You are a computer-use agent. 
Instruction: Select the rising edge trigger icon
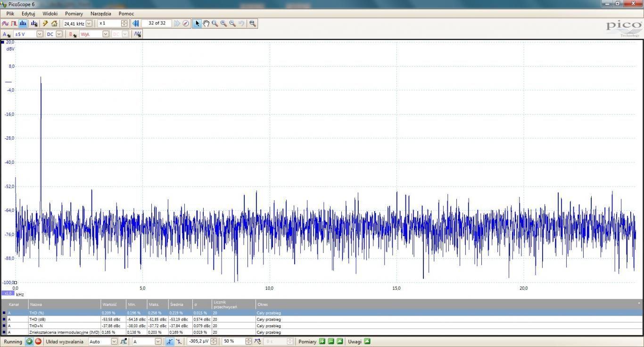[x=170, y=341]
